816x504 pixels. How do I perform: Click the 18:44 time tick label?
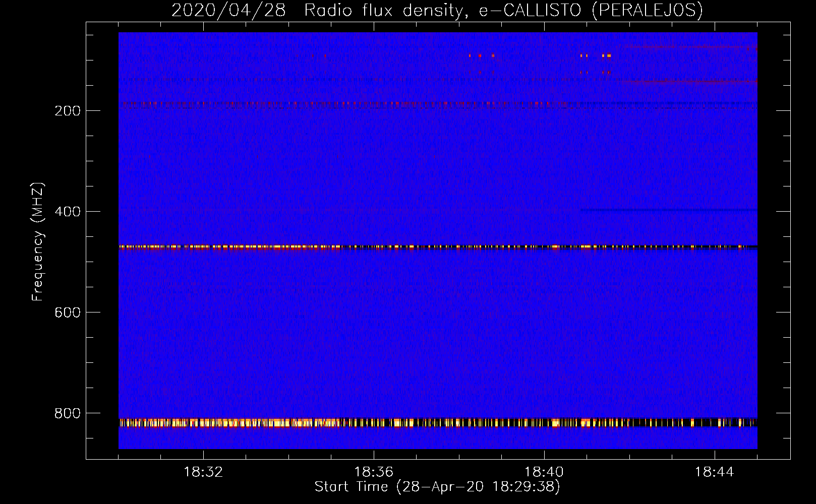[x=715, y=472]
